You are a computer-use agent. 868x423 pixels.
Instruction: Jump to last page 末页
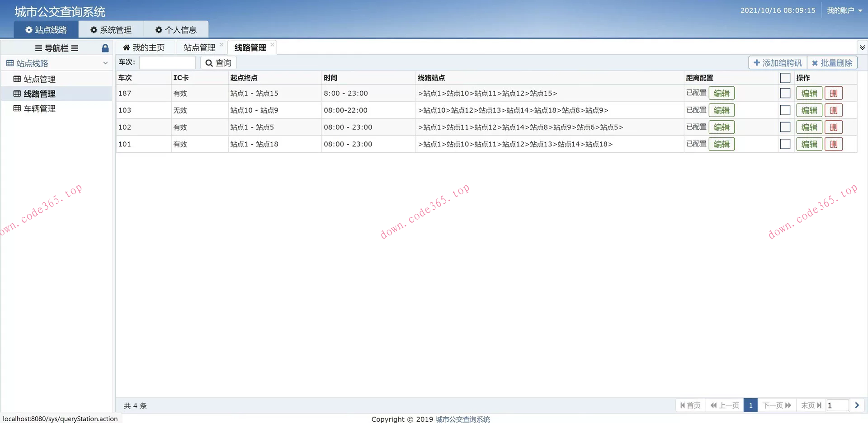click(x=811, y=405)
